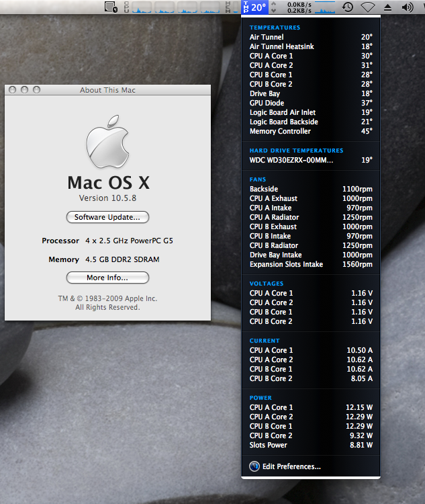The width and height of the screenshot is (425, 504).
Task: Select the 10.50 A current row
Action: coord(311,350)
